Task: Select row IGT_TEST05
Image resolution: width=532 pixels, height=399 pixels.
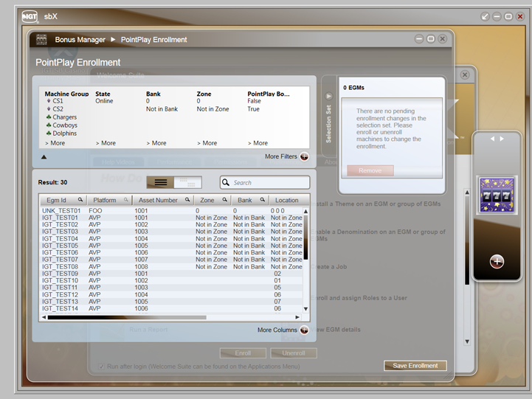Action: click(x=171, y=246)
